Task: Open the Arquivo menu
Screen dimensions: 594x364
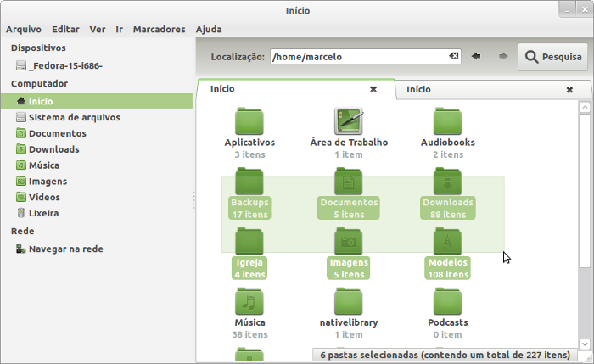Action: pos(24,29)
